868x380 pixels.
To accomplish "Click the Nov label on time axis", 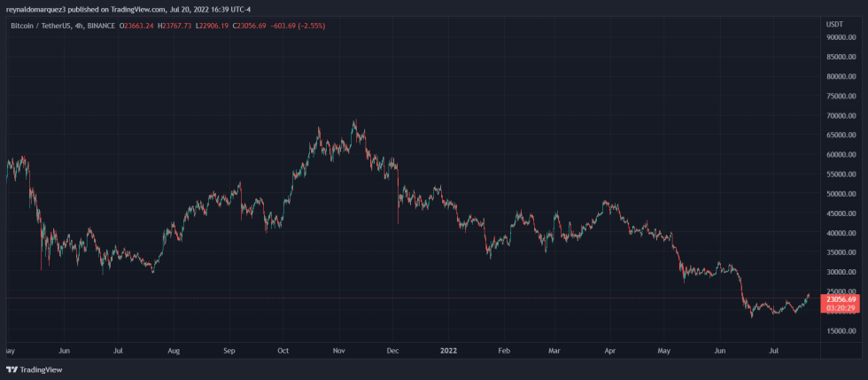I will (339, 351).
